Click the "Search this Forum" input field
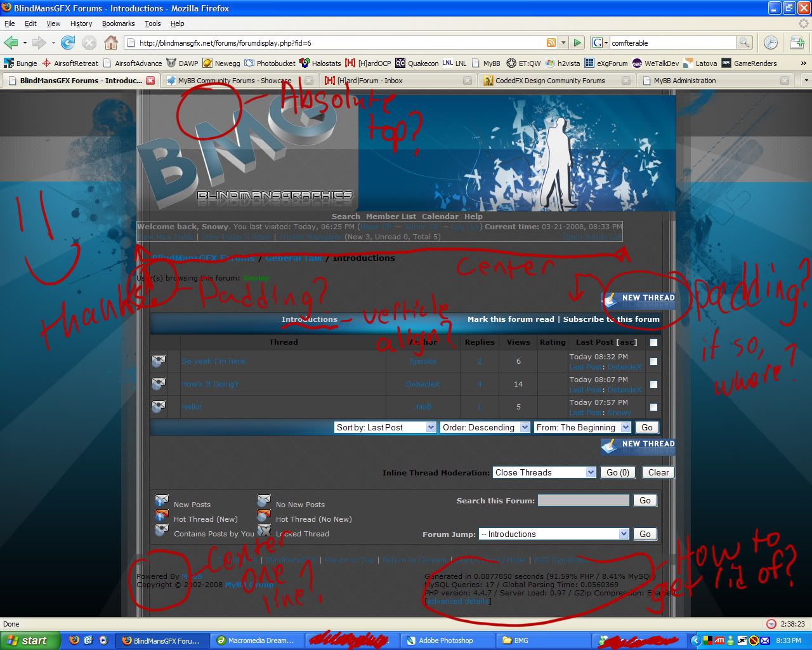The height and width of the screenshot is (650, 812). pos(584,500)
